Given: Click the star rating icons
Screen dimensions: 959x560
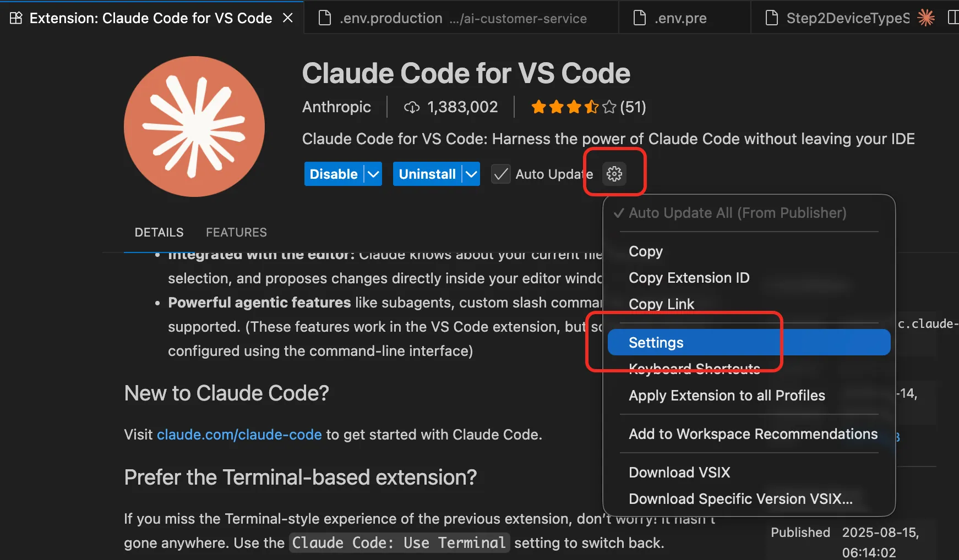Looking at the screenshot, I should [x=573, y=107].
